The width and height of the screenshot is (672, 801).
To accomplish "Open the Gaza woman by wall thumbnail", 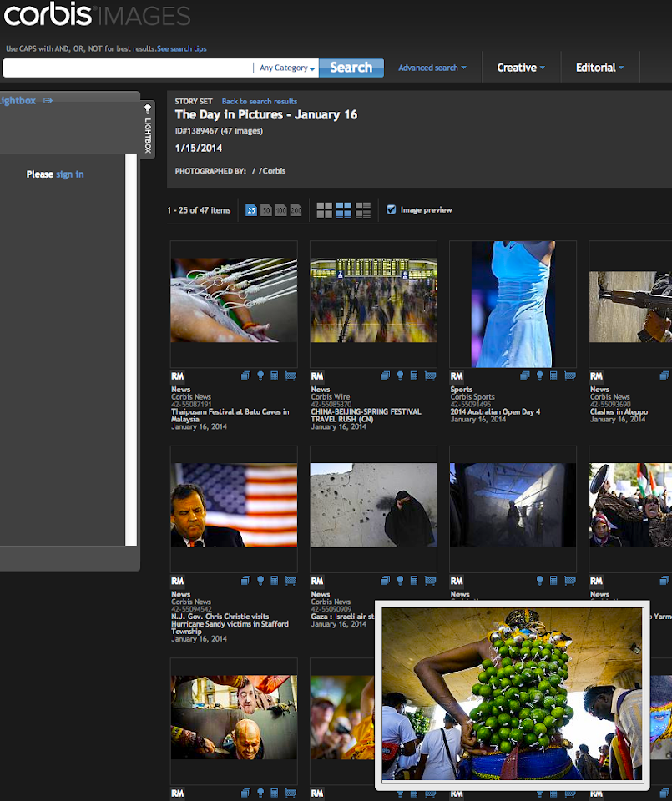I will [373, 506].
